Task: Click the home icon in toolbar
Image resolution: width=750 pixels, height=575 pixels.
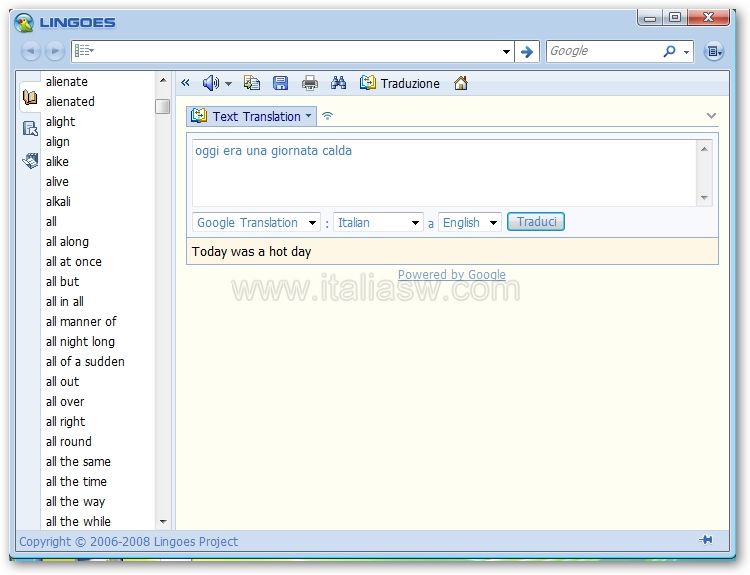Action: pyautogui.click(x=461, y=83)
